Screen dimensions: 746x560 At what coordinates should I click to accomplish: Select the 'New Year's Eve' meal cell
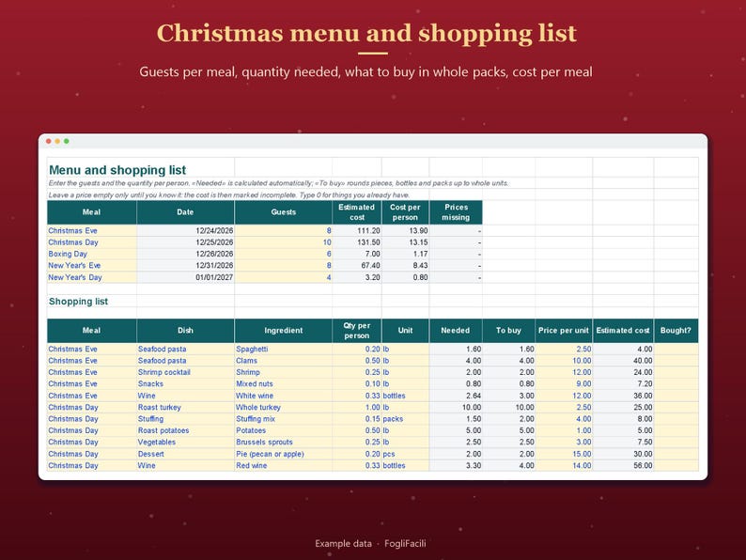pyautogui.click(x=92, y=266)
